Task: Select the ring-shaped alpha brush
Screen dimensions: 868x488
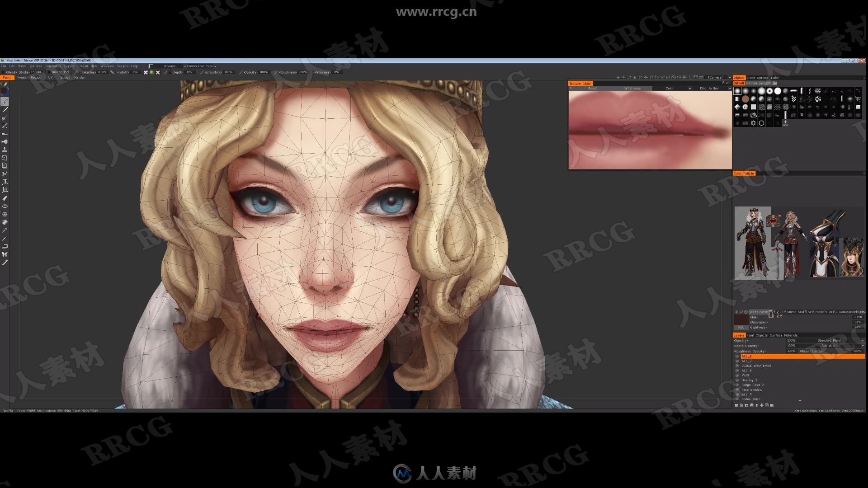Action: [x=769, y=91]
